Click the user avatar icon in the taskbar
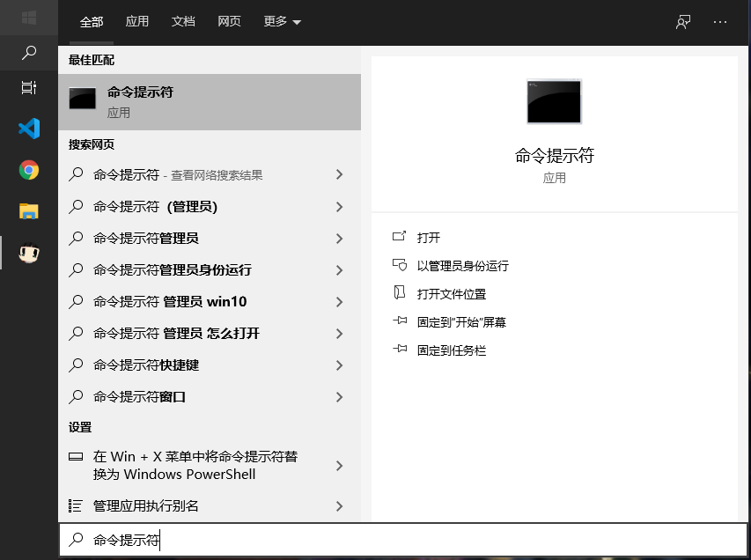Image resolution: width=751 pixels, height=560 pixels. (27, 253)
